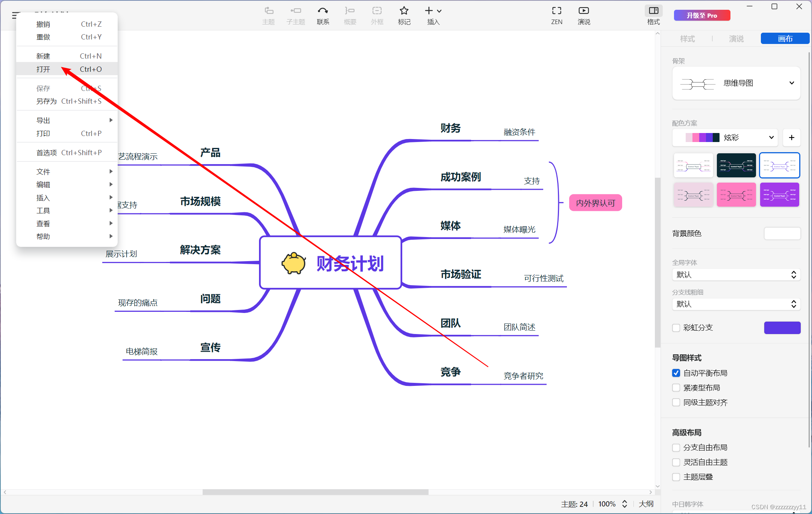
Task: Switch to the 样式 tab
Action: click(687, 39)
